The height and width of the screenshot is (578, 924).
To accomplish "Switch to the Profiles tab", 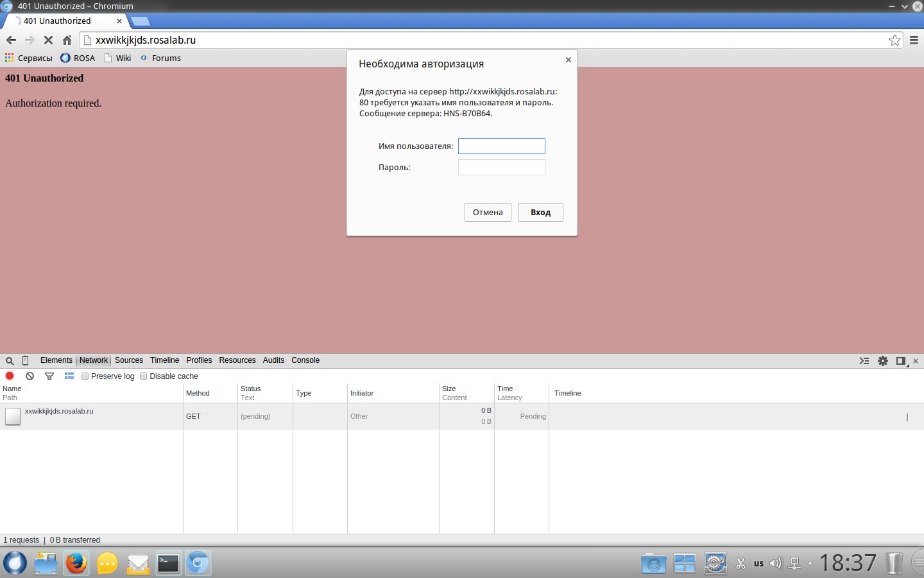I will pyautogui.click(x=199, y=360).
